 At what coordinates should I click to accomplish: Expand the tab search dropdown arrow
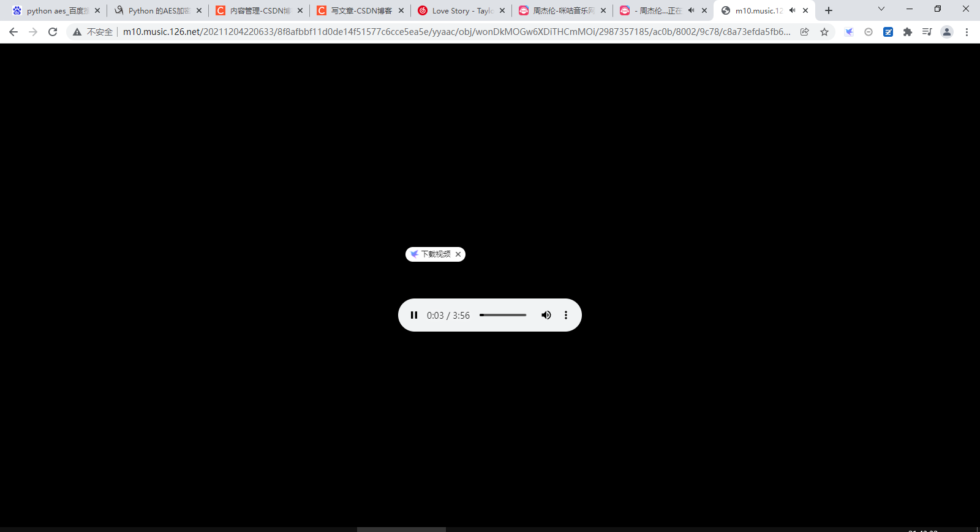[x=881, y=9]
